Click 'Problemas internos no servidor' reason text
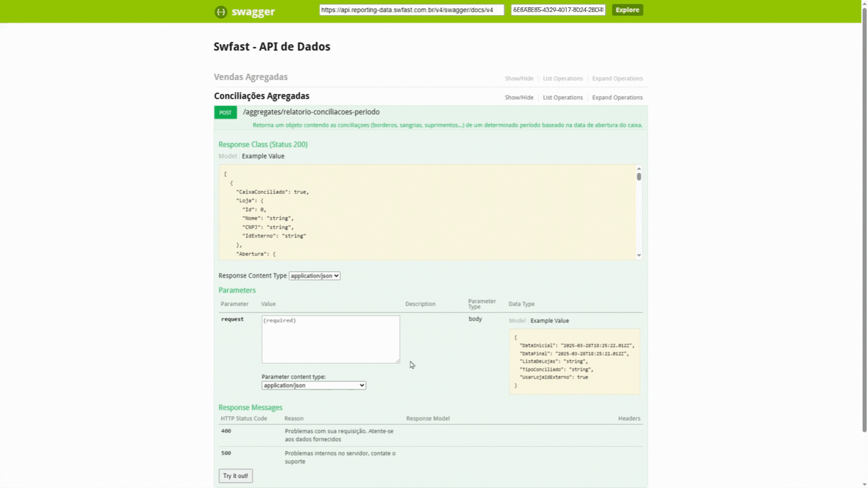868x488 pixels. (340, 457)
